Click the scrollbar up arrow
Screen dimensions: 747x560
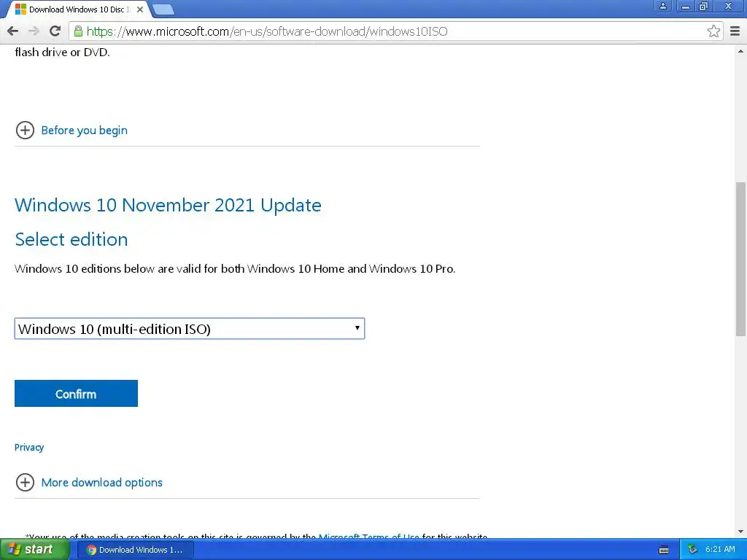[x=740, y=51]
